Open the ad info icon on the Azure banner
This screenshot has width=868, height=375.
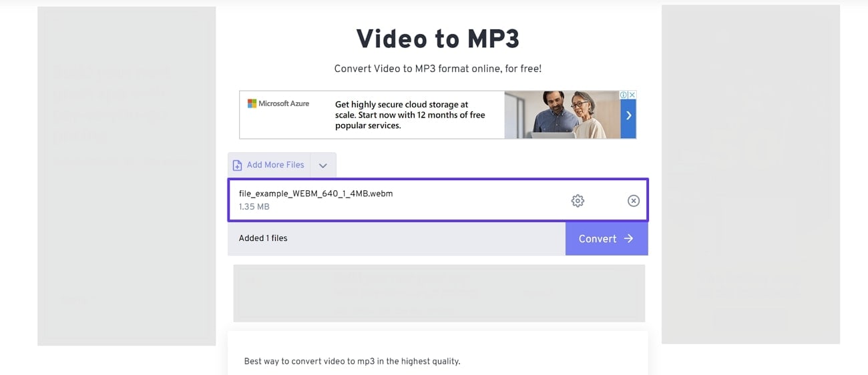pos(624,95)
